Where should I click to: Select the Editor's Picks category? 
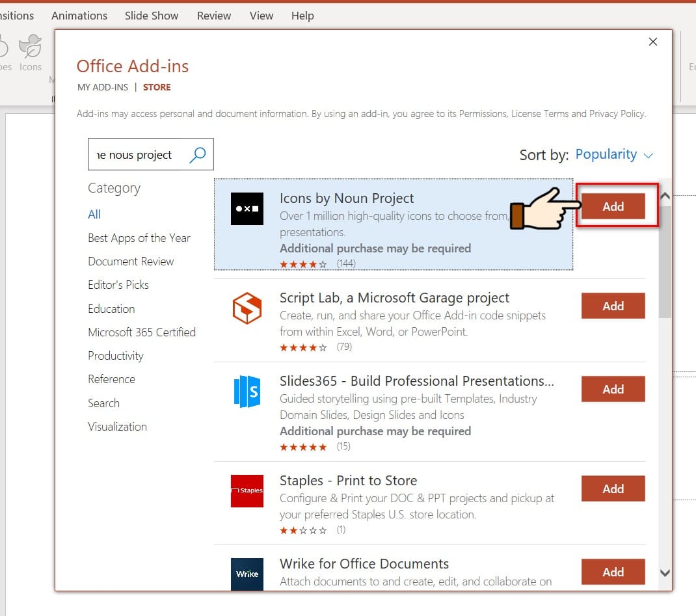coord(118,285)
